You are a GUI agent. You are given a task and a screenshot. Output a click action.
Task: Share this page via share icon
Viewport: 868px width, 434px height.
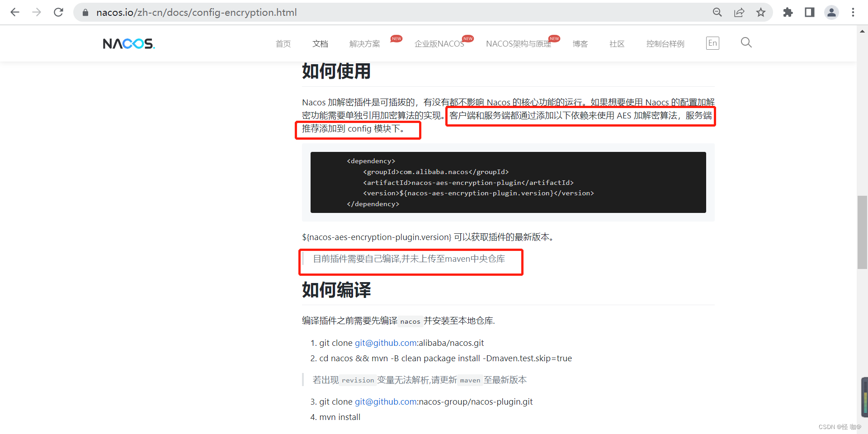tap(739, 12)
